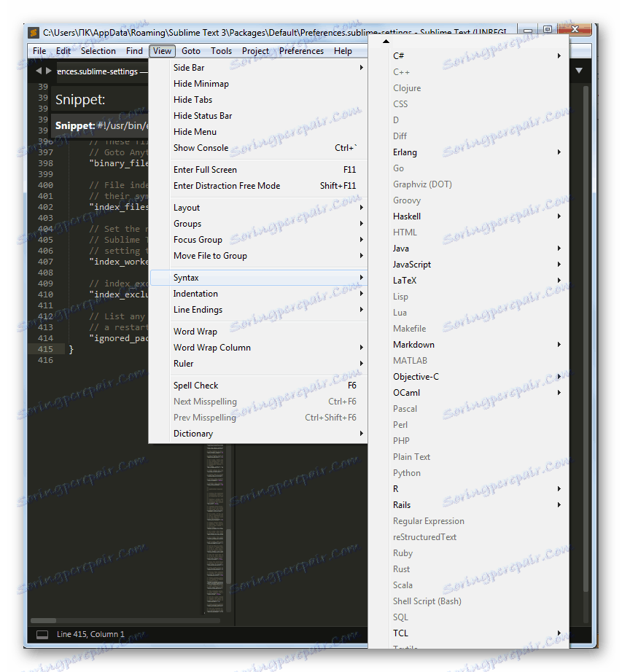Expand the Markdown syntax submenu
The image size is (622, 672).
click(413, 344)
